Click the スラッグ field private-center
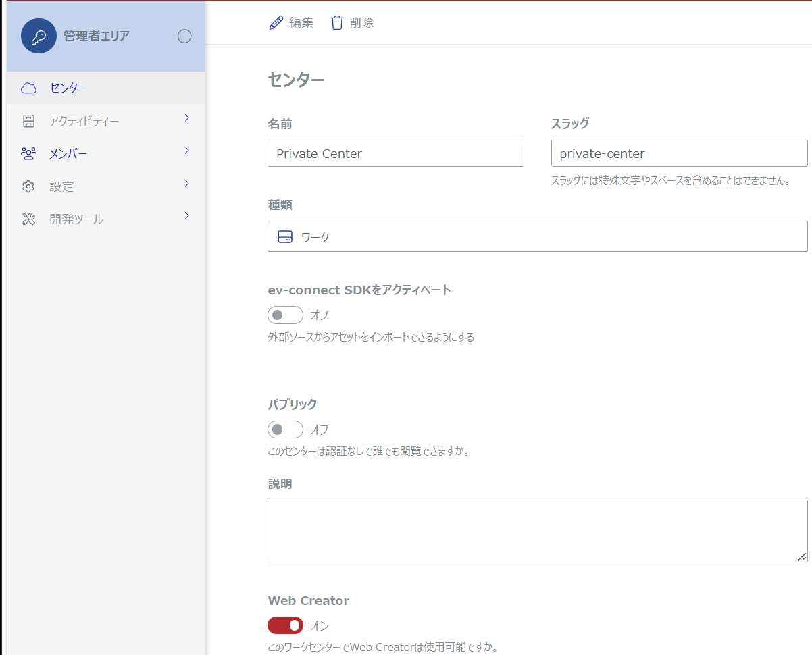 coord(680,153)
